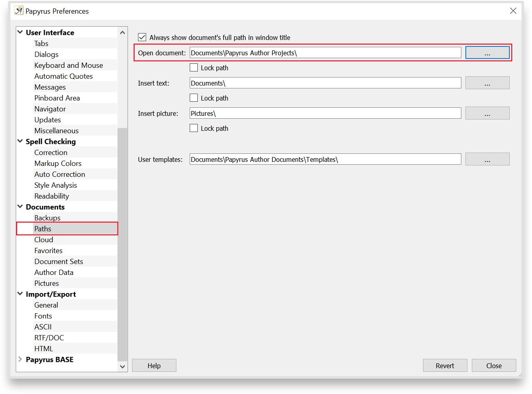
Task: Open Miscellaneous settings
Action: [x=57, y=131]
